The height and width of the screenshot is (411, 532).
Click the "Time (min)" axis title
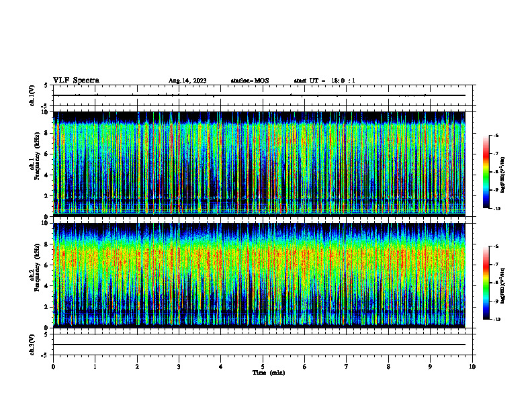pos(269,373)
